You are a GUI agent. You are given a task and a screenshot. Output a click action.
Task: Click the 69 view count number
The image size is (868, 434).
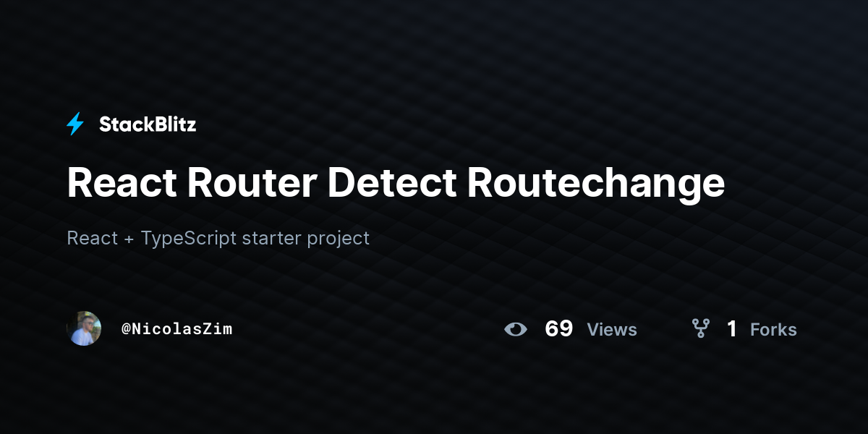click(559, 329)
